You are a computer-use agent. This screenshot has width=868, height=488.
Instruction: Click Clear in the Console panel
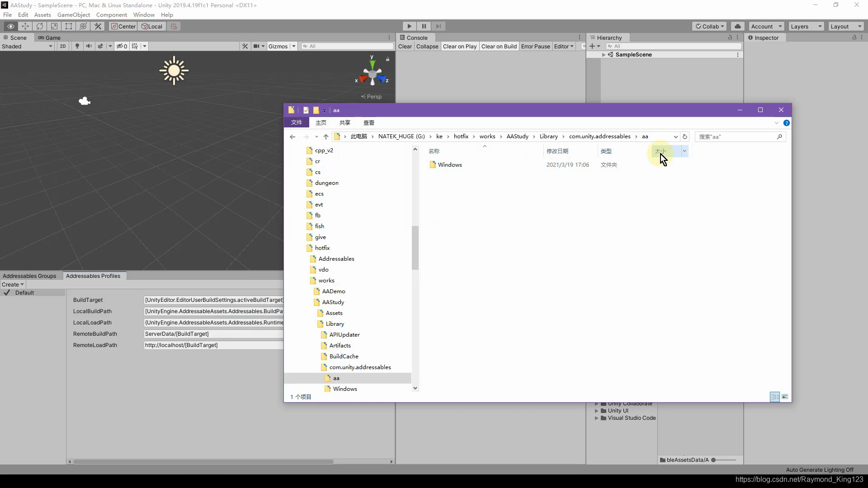tap(405, 46)
